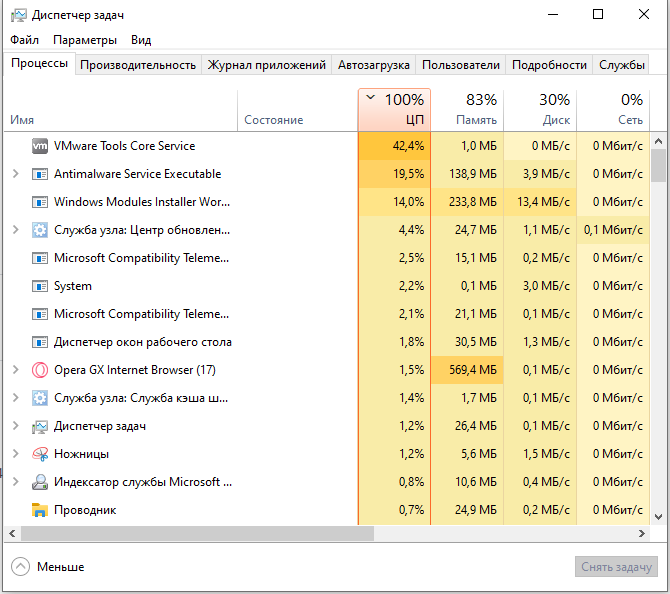The image size is (670, 594).
Task: Click the Меньше collapse arrow icon
Action: click(20, 567)
